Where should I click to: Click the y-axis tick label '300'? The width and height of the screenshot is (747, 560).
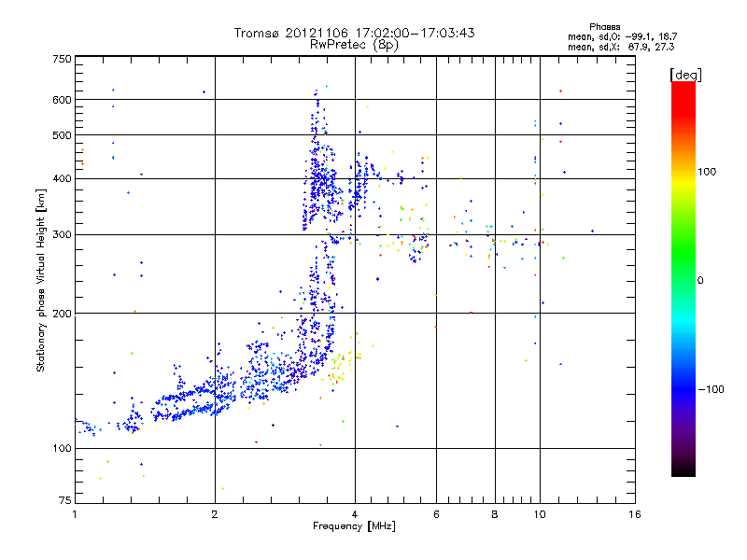pyautogui.click(x=62, y=235)
